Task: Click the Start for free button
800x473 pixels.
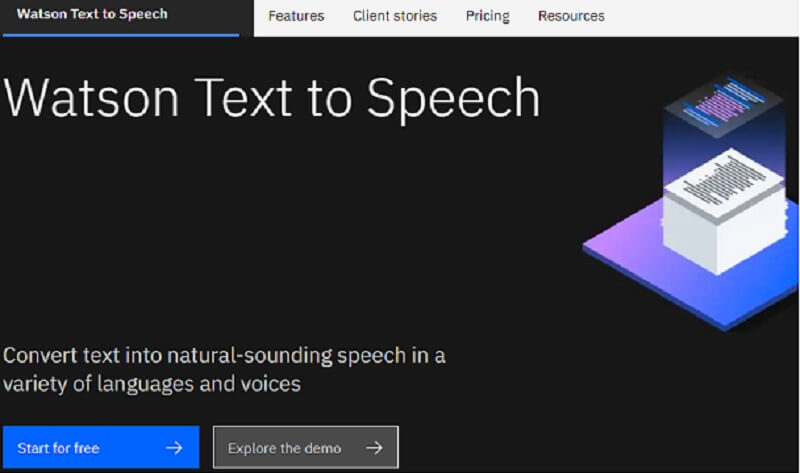Action: pos(101,447)
